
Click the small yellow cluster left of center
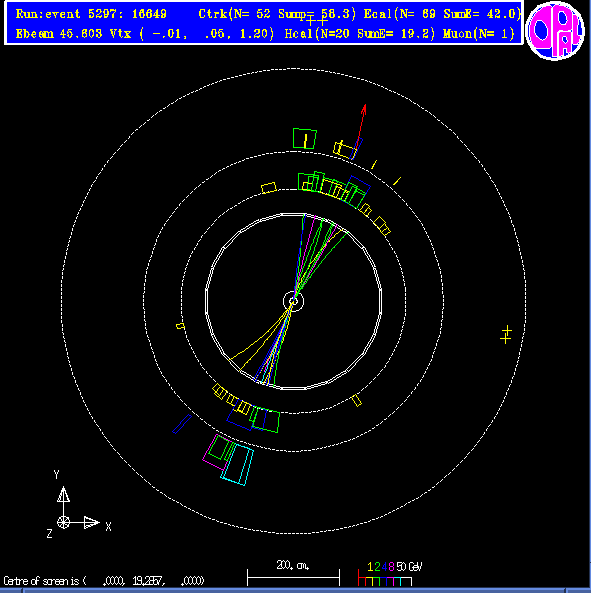point(181,326)
